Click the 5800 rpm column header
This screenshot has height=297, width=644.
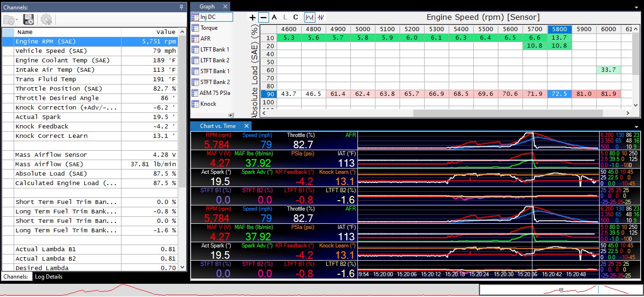click(x=560, y=29)
